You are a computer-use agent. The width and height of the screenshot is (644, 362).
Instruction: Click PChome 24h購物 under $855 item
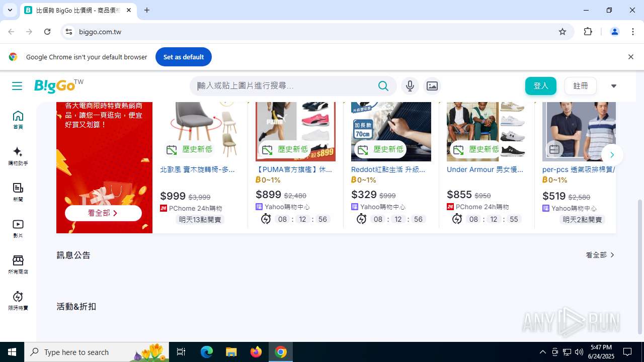click(478, 207)
